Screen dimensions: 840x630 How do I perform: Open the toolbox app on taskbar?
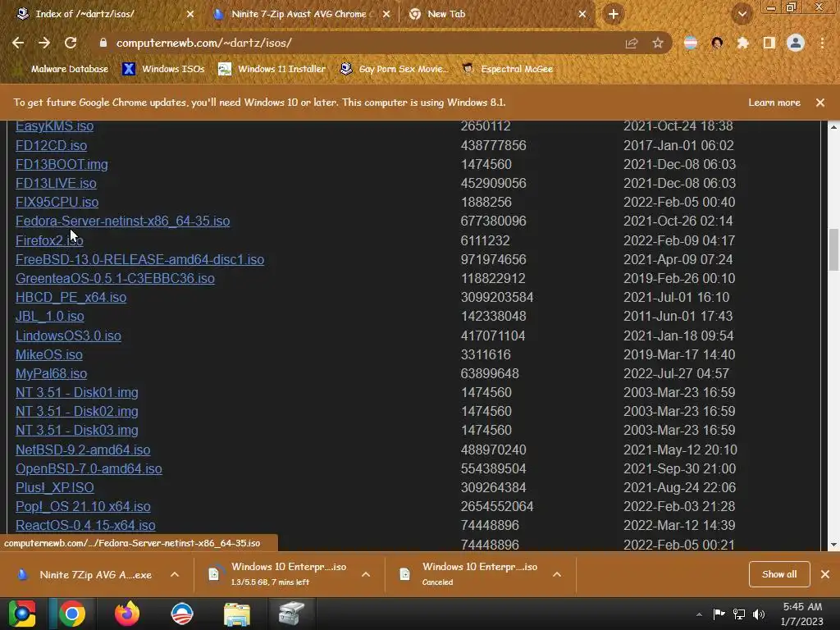tap(291, 614)
